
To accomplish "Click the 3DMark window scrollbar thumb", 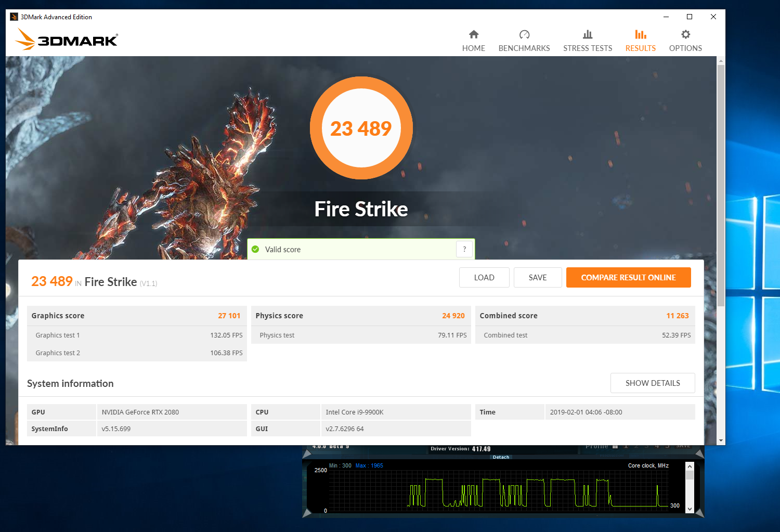I will coord(721,186).
